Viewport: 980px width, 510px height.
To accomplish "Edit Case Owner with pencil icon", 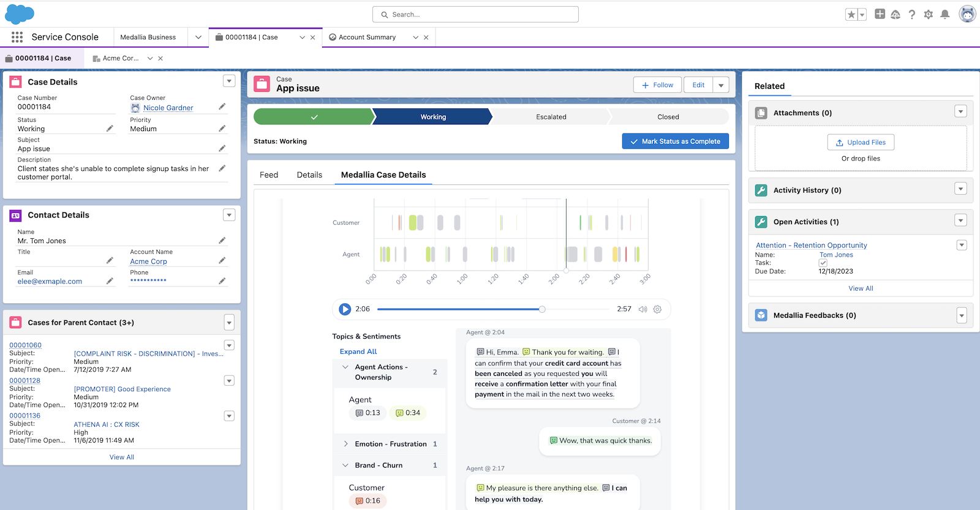I will [x=222, y=107].
